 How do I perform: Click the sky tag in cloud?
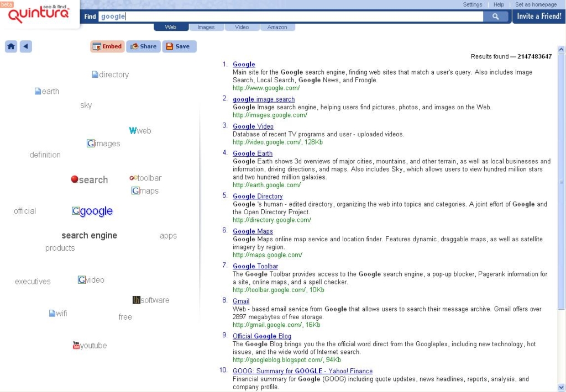click(x=86, y=105)
